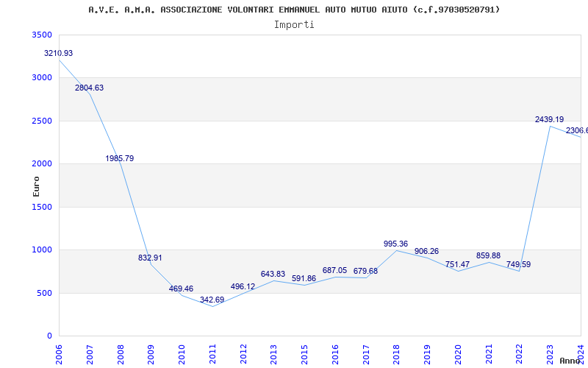Click the 1000 y-axis tick label
Screen dimensions: 588x368
tap(42, 250)
